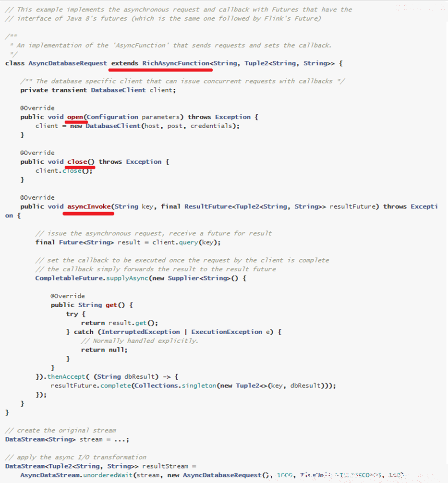Click the underlined asyncInvoke method name
448x483 pixels.
click(x=89, y=207)
